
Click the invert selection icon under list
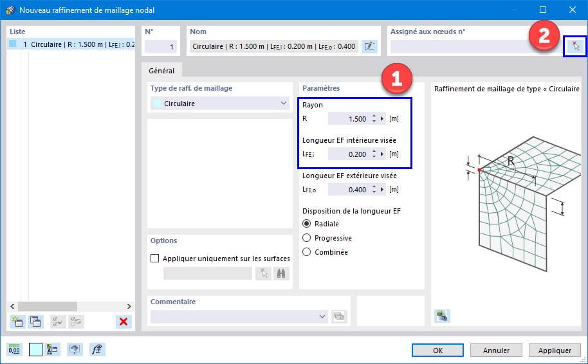tap(76, 322)
